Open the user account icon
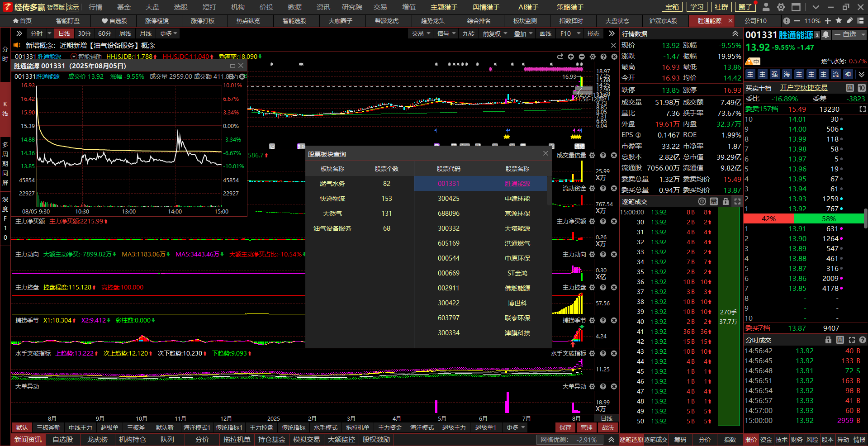This screenshot has height=446, width=868. 766,7
